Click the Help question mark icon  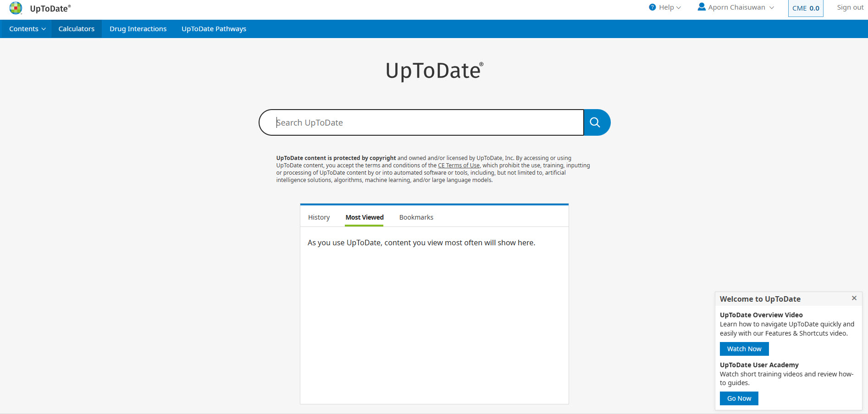tap(652, 7)
